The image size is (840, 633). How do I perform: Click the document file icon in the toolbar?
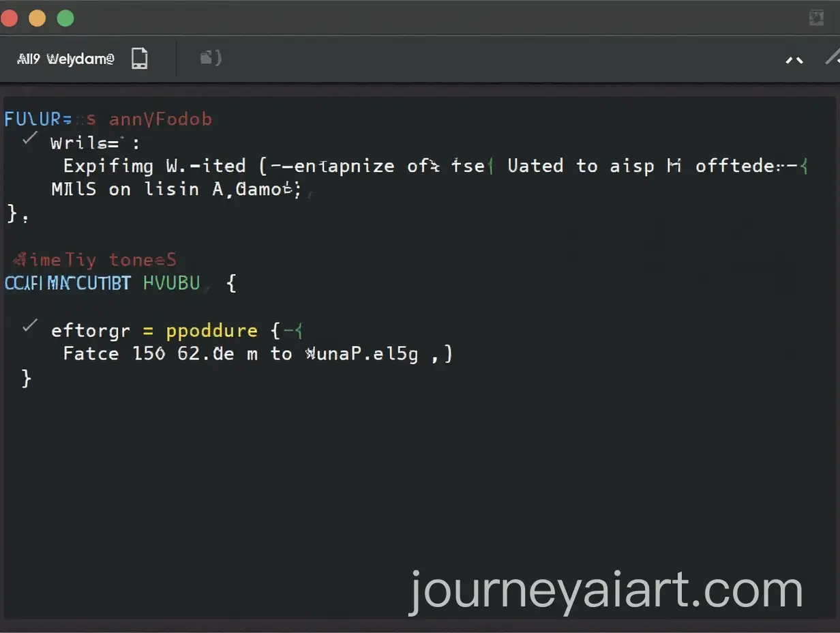click(140, 59)
